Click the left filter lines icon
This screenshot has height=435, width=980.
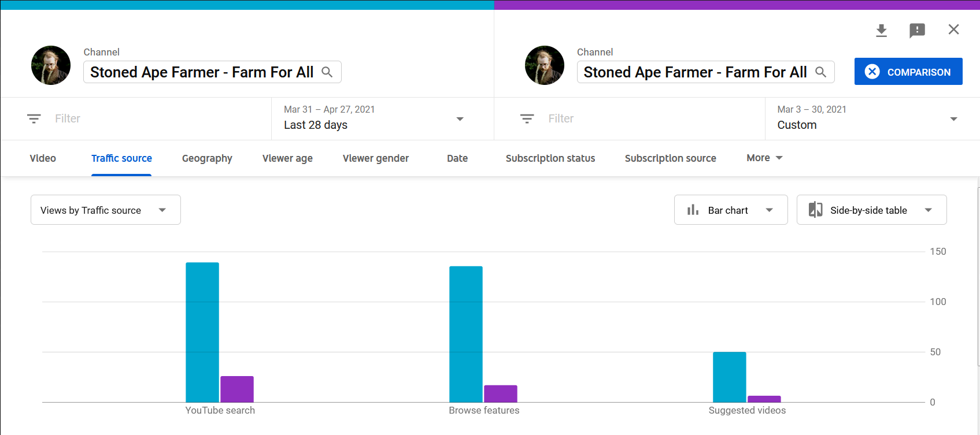tap(34, 118)
